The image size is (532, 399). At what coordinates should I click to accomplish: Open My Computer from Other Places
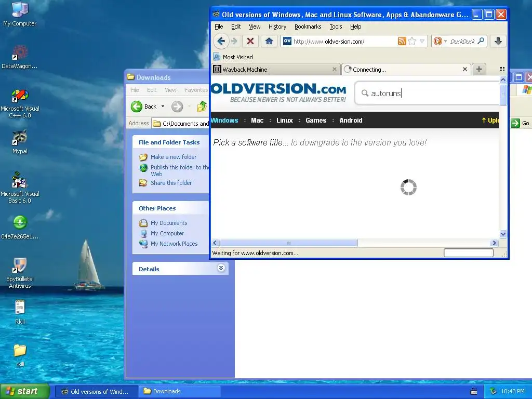click(167, 233)
